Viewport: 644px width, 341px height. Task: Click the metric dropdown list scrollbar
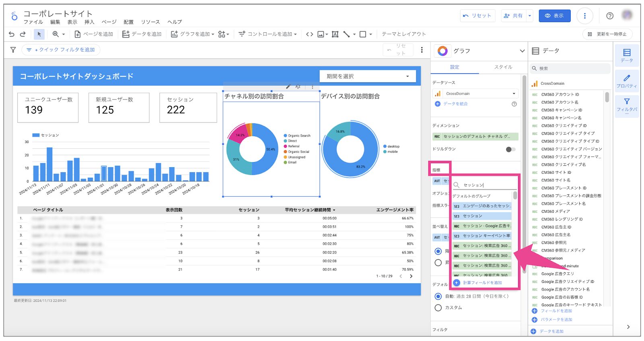click(515, 195)
